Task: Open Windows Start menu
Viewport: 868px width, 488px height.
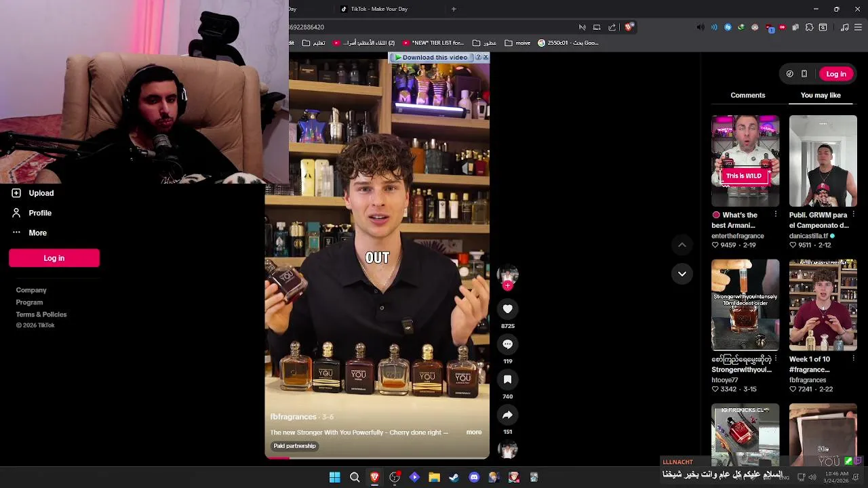Action: 335,477
